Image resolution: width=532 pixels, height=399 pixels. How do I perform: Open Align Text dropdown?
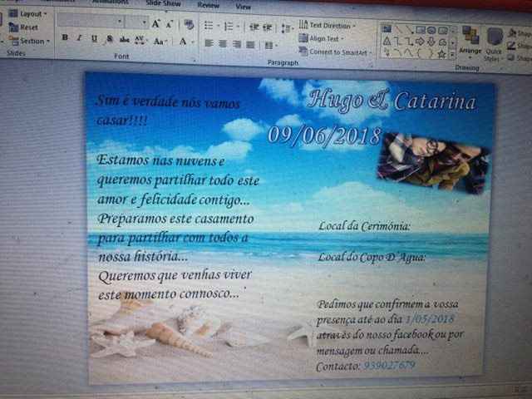point(322,38)
